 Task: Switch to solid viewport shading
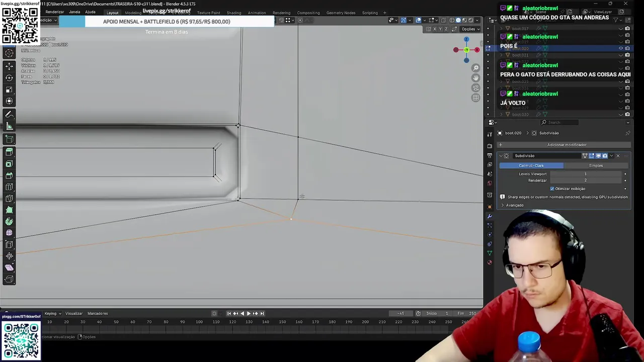pyautogui.click(x=458, y=20)
